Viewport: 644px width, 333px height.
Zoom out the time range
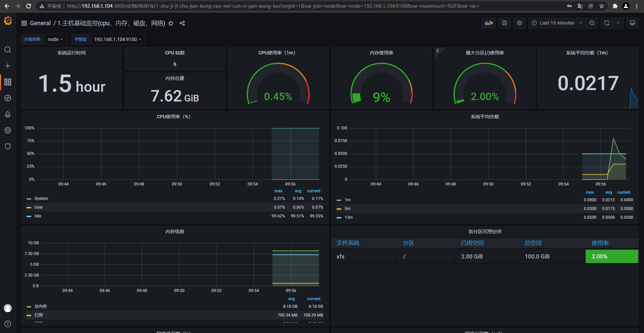click(592, 23)
